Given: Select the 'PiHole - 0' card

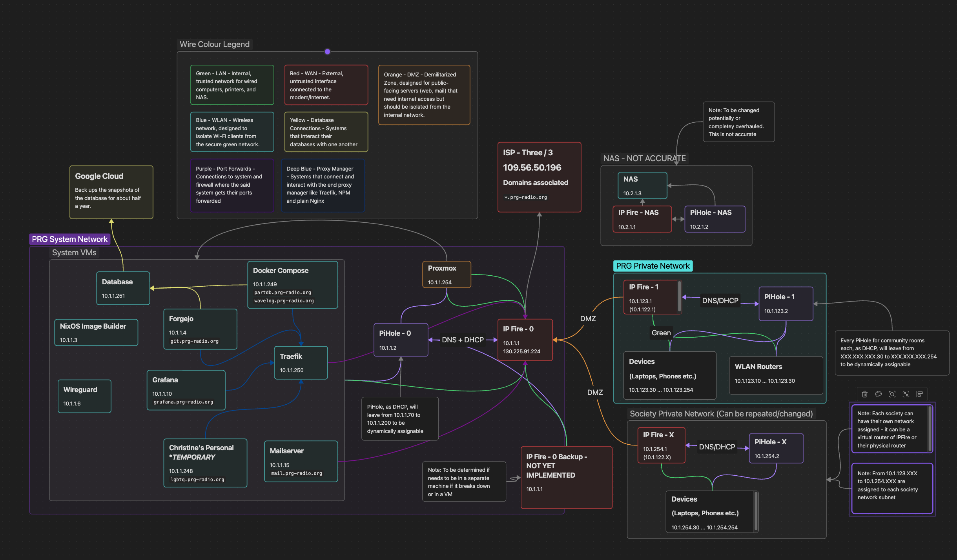Looking at the screenshot, I should 401,340.
